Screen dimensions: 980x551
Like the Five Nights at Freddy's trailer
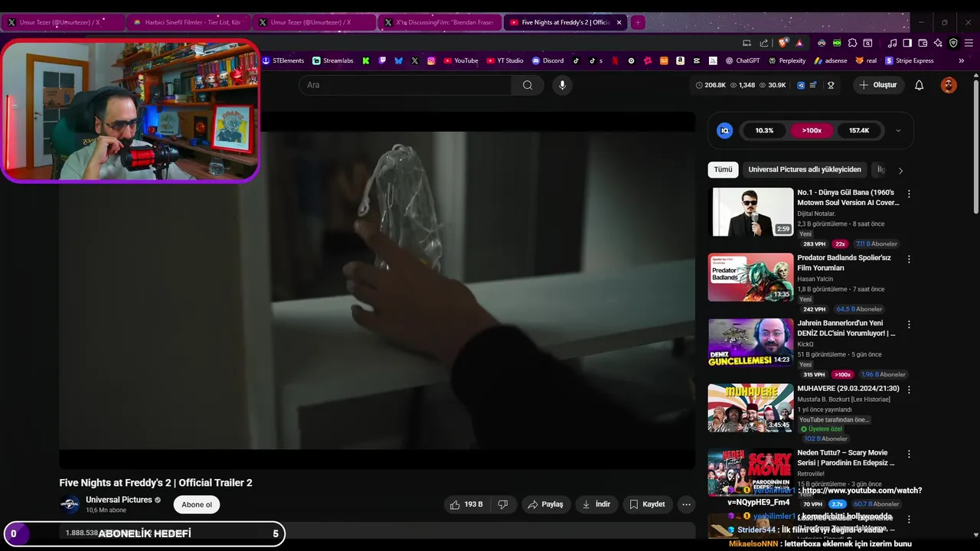pyautogui.click(x=466, y=504)
